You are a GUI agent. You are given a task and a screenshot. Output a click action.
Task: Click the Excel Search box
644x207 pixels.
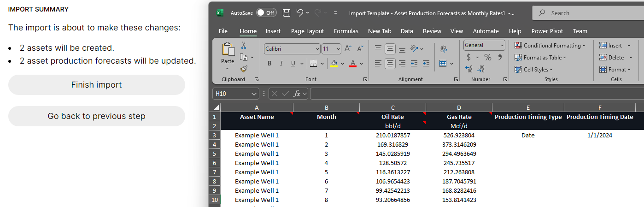[588, 13]
